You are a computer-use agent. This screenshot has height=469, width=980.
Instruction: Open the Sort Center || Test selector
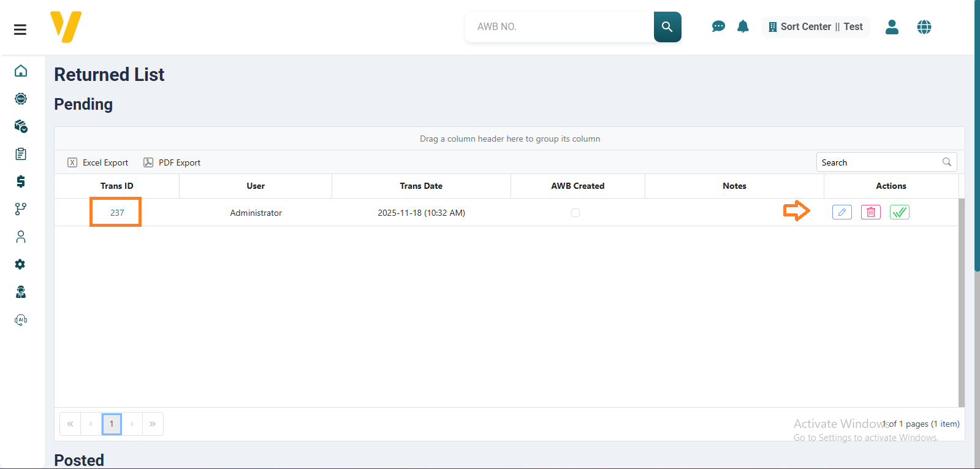point(815,27)
